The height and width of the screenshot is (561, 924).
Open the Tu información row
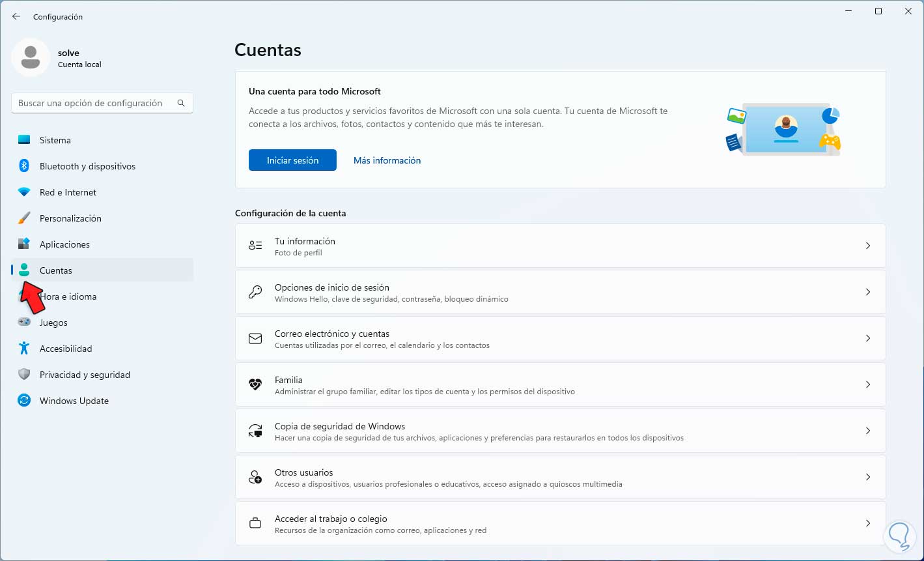tap(560, 246)
